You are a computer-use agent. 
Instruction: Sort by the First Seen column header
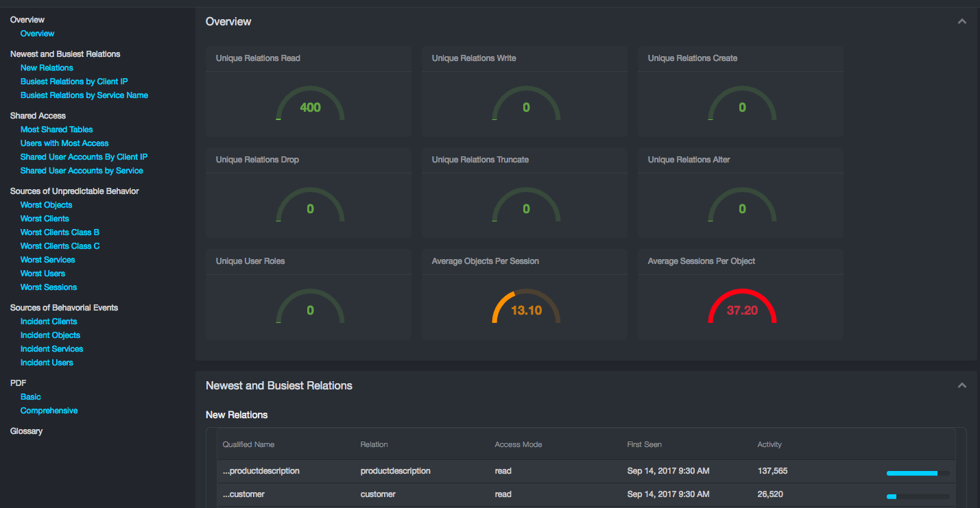coord(644,444)
